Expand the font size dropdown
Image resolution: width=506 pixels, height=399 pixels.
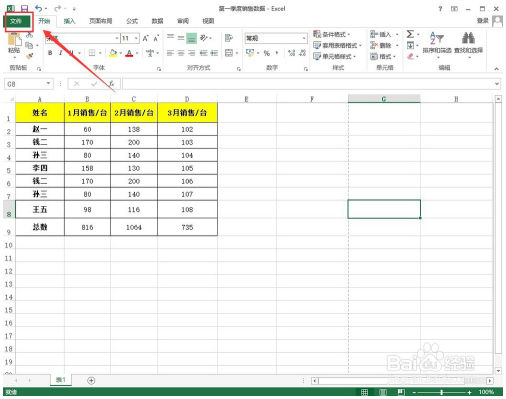pyautogui.click(x=136, y=38)
